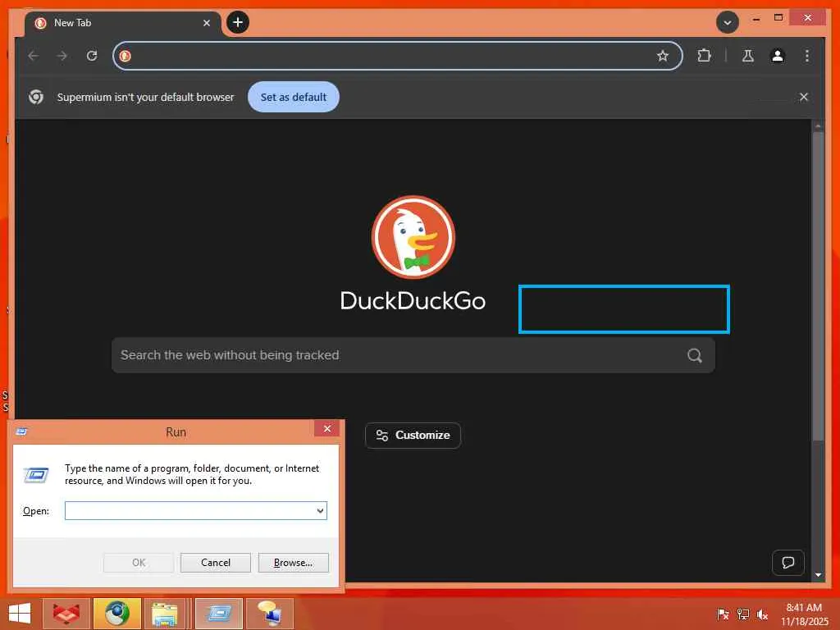Open a new tab with the plus button
Image resolution: width=840 pixels, height=630 pixels.
point(238,22)
